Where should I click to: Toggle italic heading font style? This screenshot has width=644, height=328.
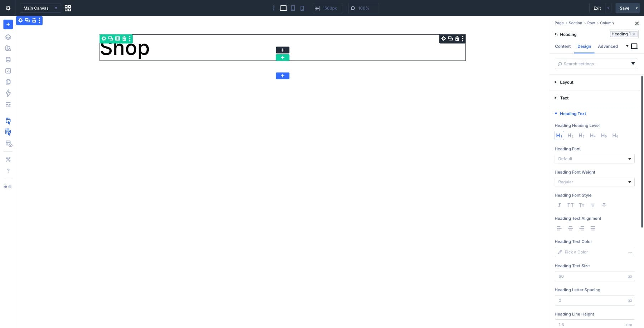(559, 205)
